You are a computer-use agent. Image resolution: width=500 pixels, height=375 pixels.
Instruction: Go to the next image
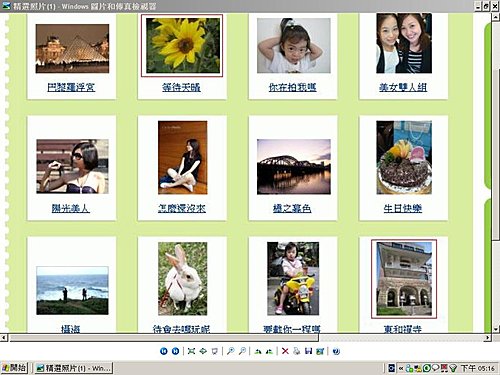[x=175, y=351]
